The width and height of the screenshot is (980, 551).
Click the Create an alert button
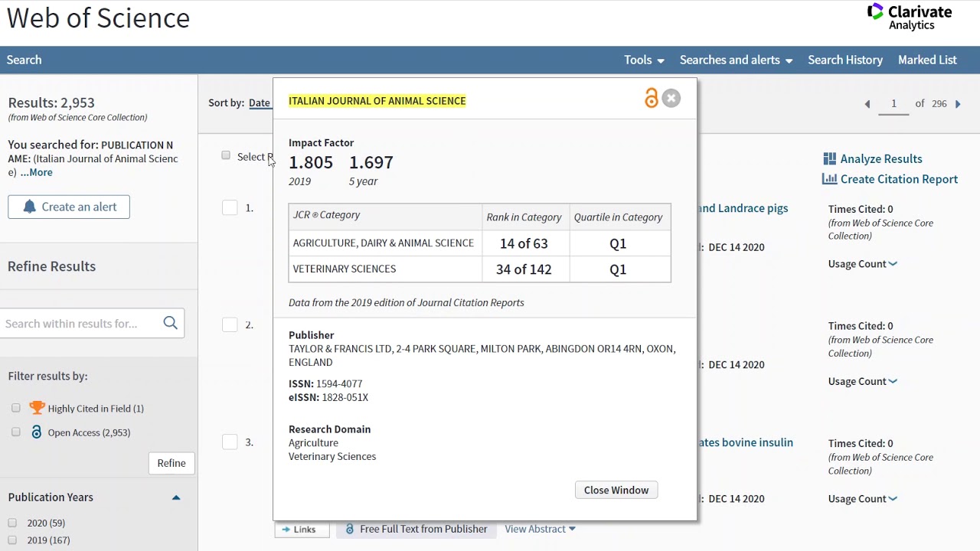[69, 207]
